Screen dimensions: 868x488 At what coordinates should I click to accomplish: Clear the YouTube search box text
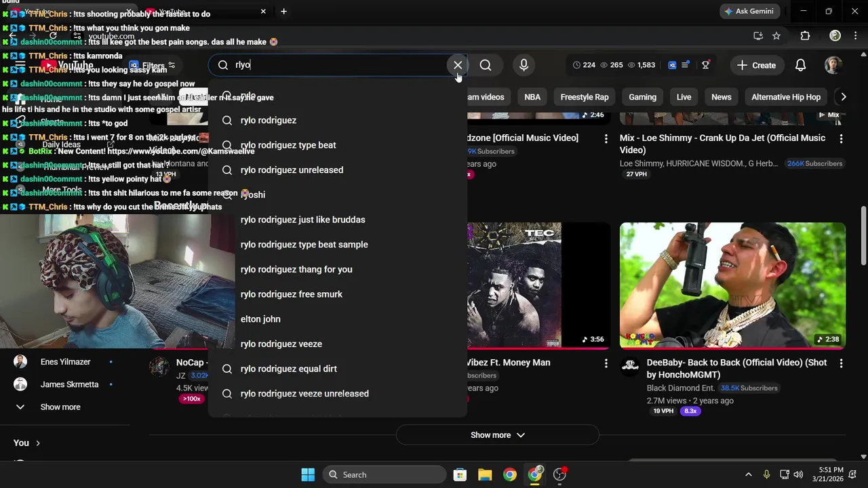(x=458, y=65)
